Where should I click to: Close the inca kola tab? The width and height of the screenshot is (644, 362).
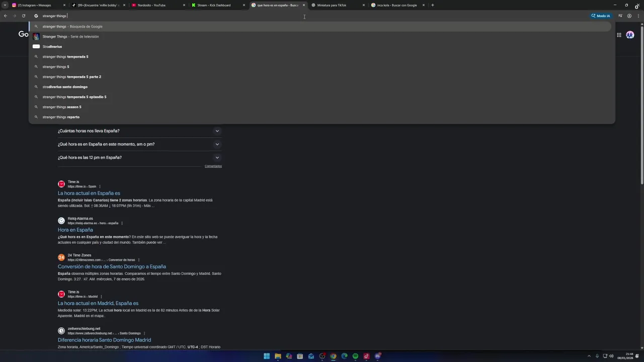[x=424, y=5]
